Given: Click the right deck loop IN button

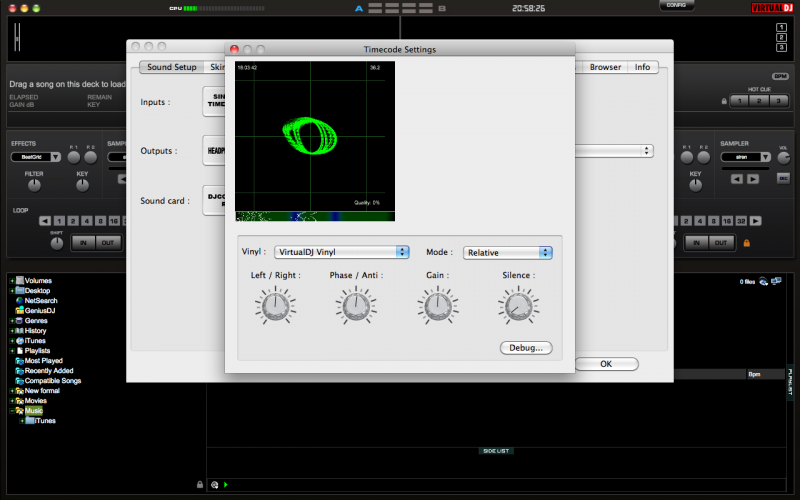Looking at the screenshot, I should [696, 243].
